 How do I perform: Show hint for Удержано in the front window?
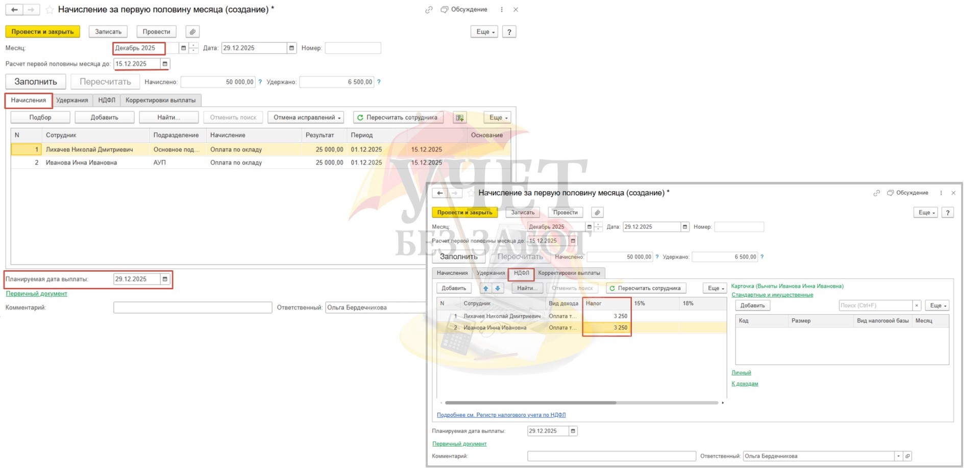pyautogui.click(x=762, y=257)
